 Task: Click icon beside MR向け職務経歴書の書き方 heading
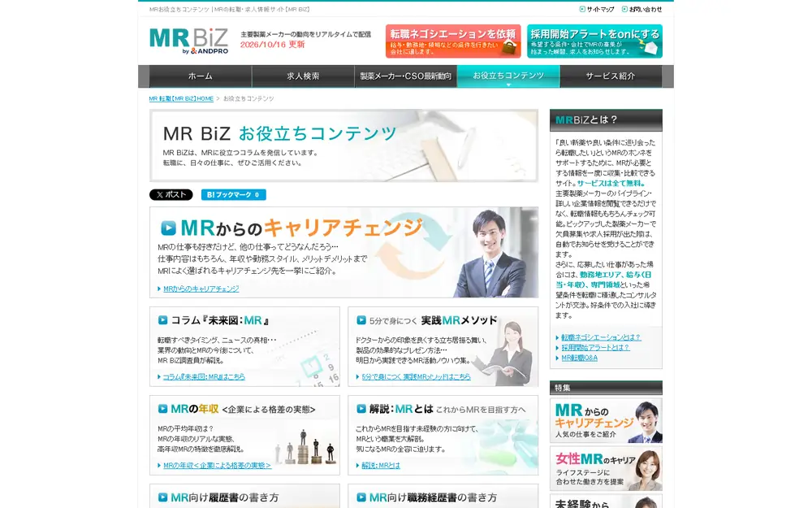[x=361, y=497]
